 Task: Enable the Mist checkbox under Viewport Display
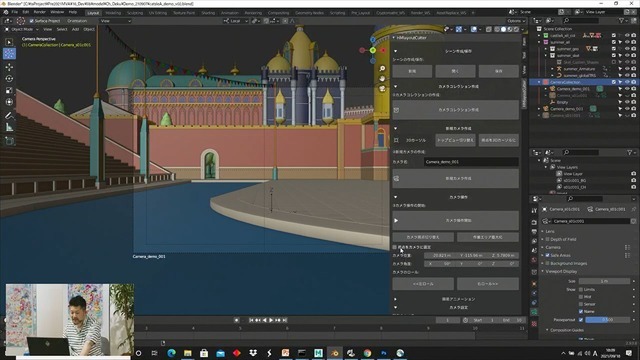(581, 297)
